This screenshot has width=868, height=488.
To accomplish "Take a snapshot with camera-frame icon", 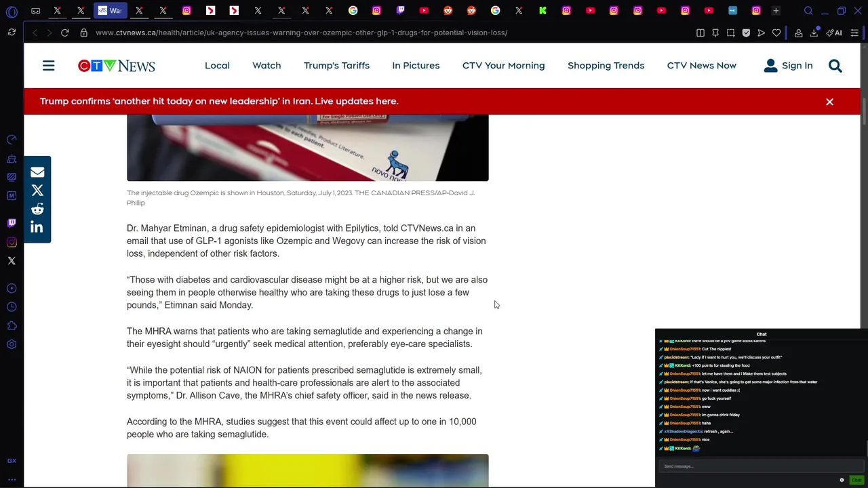I will click(x=730, y=33).
